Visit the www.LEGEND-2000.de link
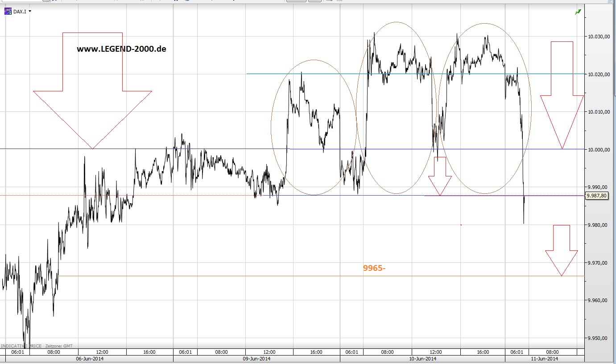616x364 pixels. [121, 49]
